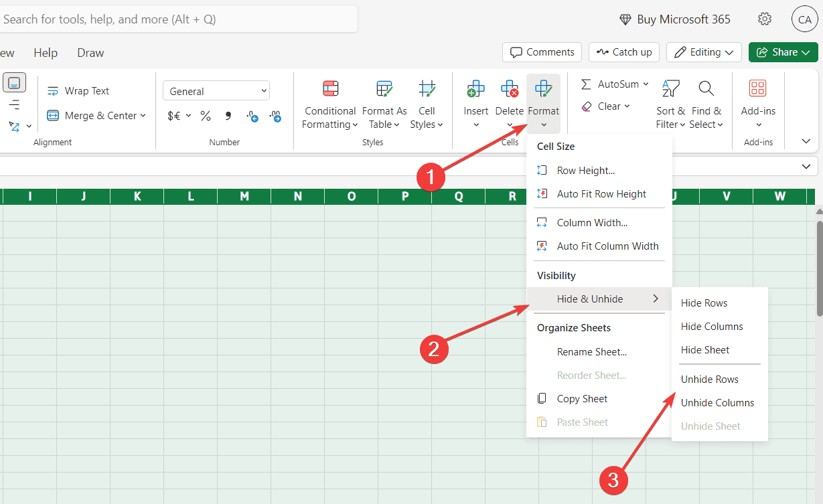
Task: Open the settings gear icon
Action: coord(765,19)
